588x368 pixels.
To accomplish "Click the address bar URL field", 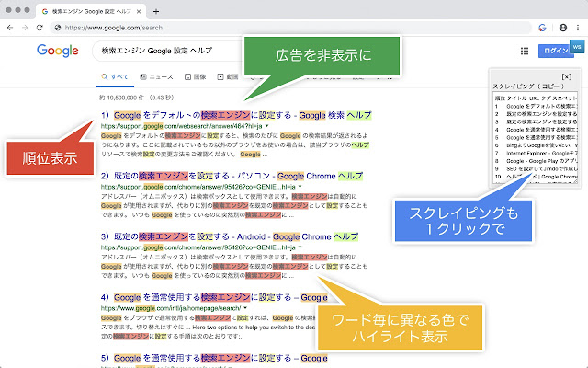I will point(290,28).
